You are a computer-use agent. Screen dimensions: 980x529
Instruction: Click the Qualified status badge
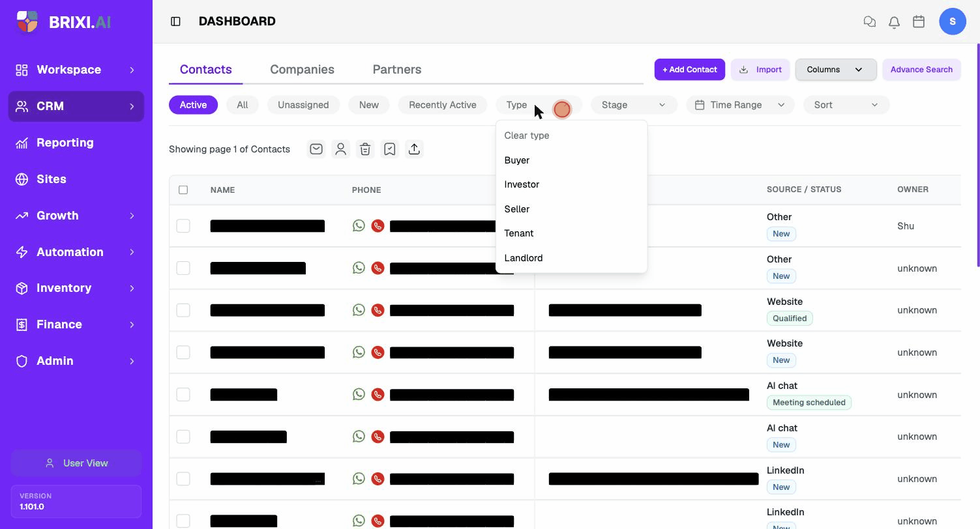point(790,319)
